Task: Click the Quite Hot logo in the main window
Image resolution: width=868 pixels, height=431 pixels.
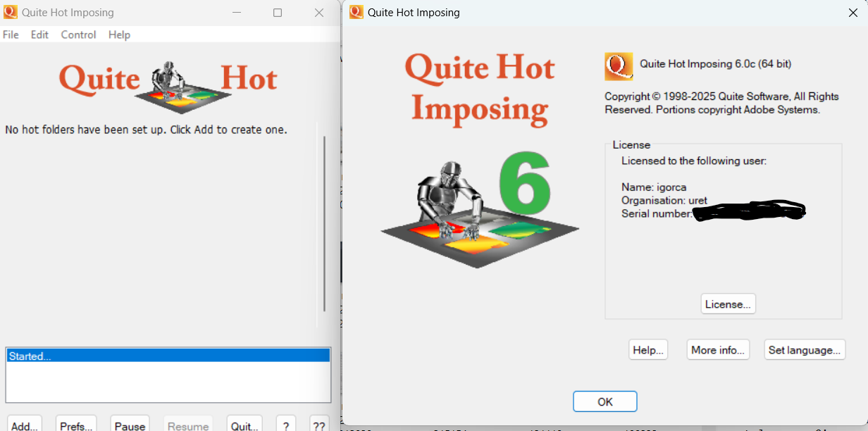Action: tap(168, 86)
